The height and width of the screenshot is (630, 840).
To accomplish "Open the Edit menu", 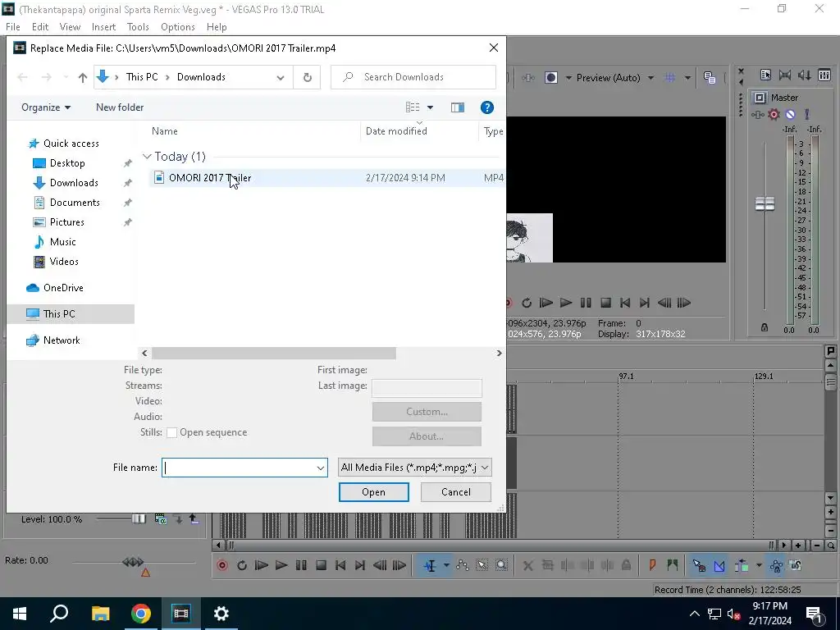I will [x=40, y=27].
